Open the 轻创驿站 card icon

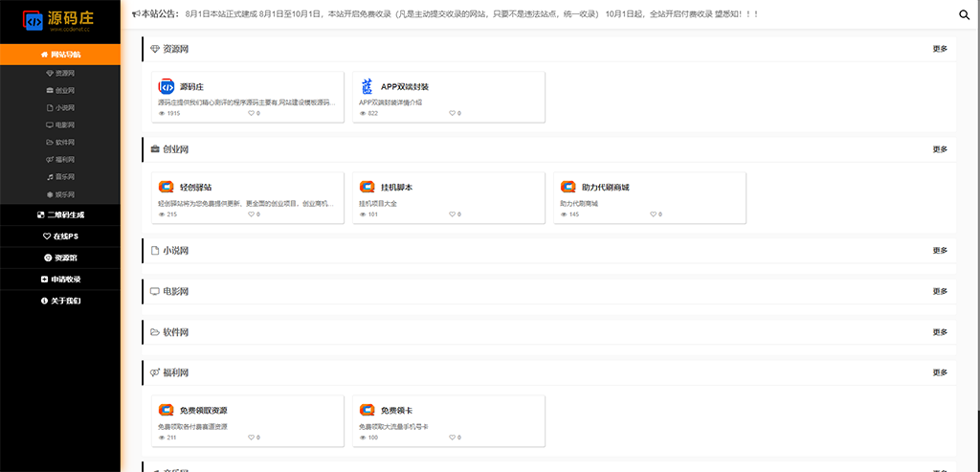[x=166, y=187]
